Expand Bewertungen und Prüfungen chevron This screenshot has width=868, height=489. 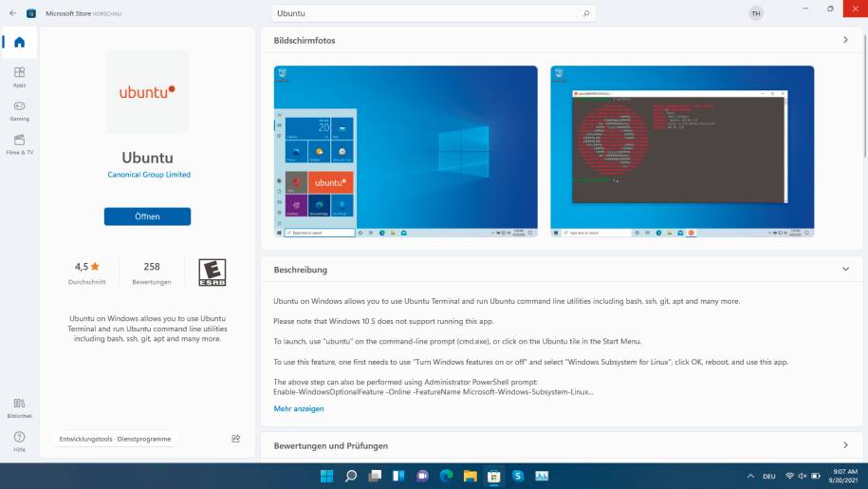(x=845, y=445)
